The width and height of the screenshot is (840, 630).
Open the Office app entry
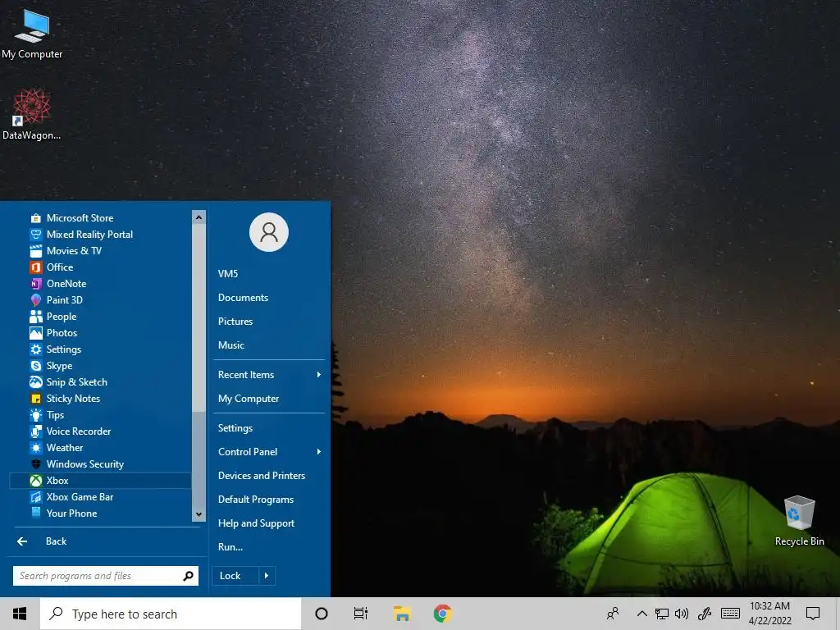[100, 267]
